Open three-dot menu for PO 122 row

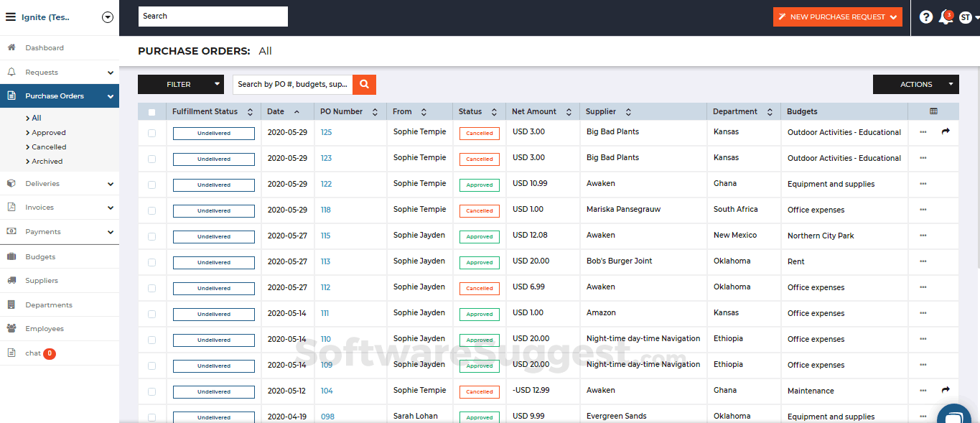click(923, 184)
